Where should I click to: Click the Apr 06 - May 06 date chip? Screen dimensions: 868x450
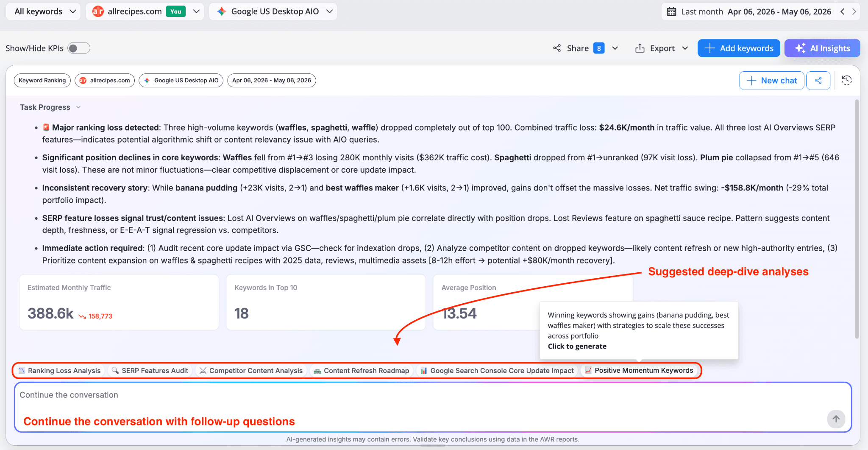272,81
